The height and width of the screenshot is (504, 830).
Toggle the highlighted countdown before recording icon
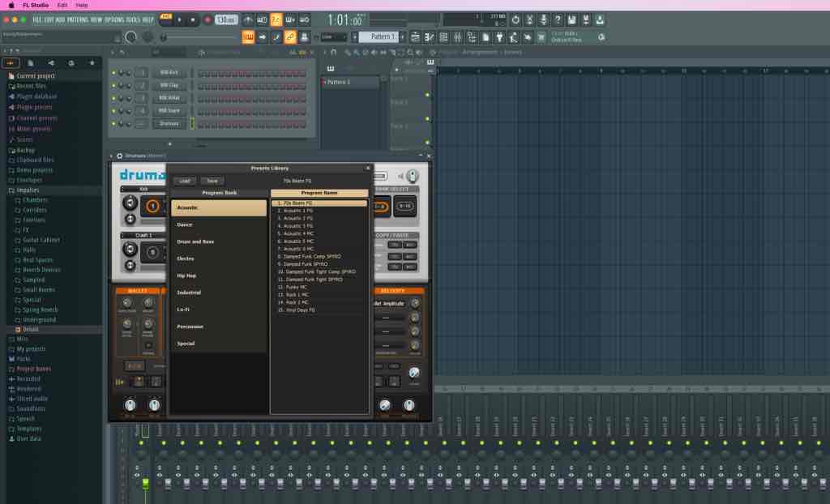click(x=276, y=19)
